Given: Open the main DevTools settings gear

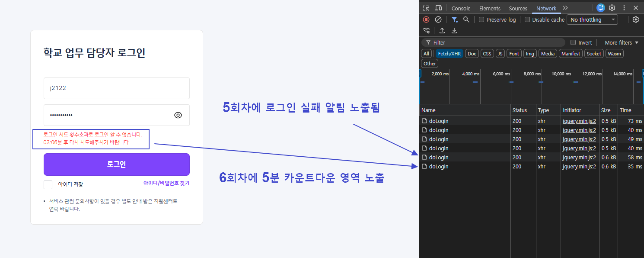Looking at the screenshot, I should click(612, 8).
